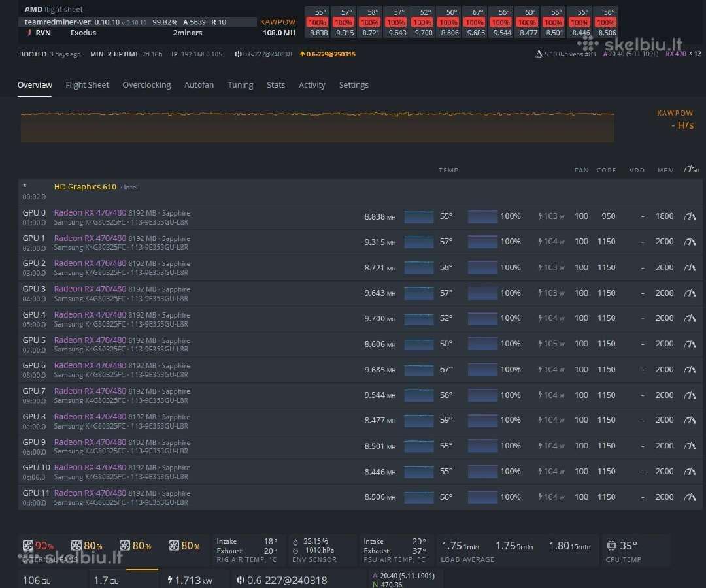Viewport: 706px width, 588px height.
Task: Open the Activity tab
Action: point(312,84)
